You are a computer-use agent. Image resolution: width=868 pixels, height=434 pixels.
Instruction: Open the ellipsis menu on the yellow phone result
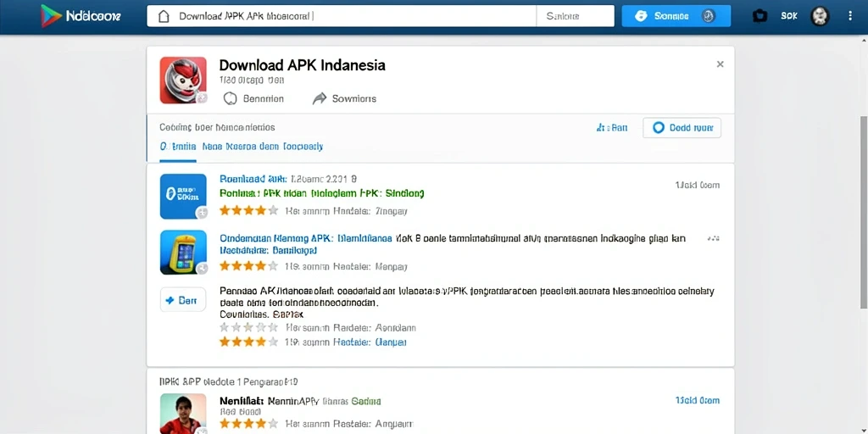(712, 238)
